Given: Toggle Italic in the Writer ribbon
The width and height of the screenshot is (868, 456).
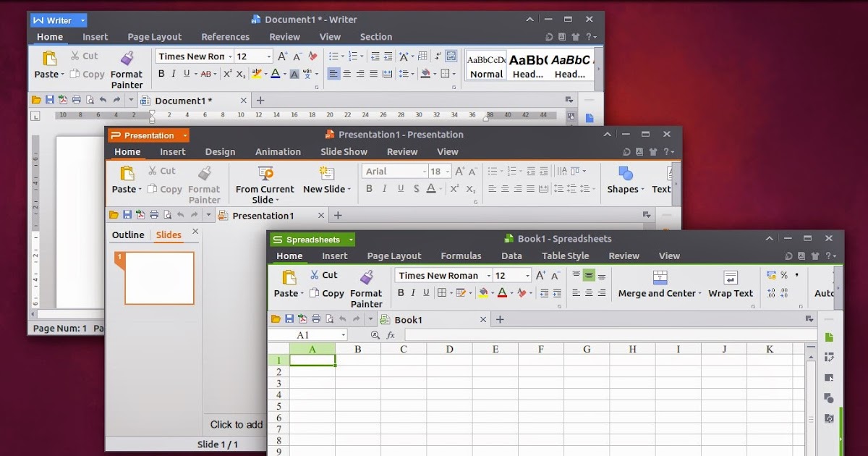Looking at the screenshot, I should point(174,74).
